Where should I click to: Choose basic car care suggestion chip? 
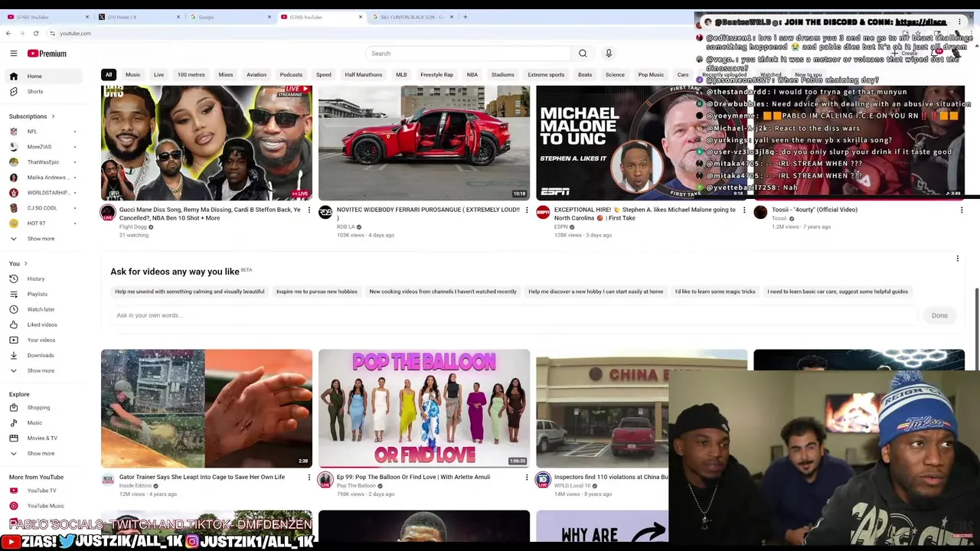pyautogui.click(x=838, y=292)
